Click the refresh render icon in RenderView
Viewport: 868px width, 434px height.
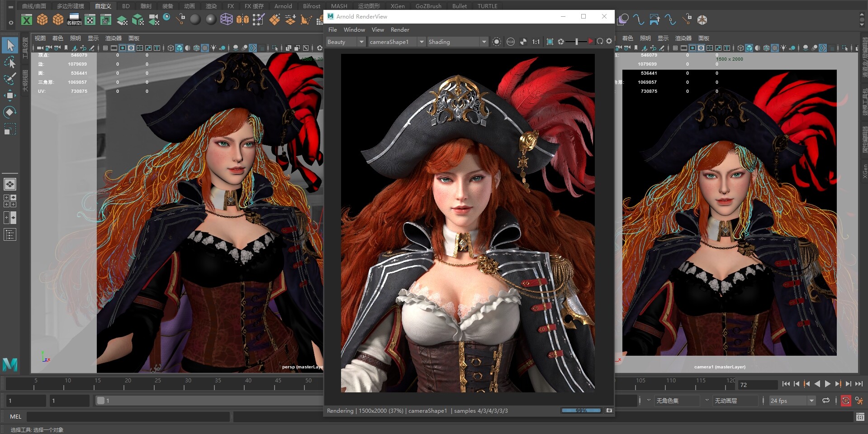[x=600, y=41]
